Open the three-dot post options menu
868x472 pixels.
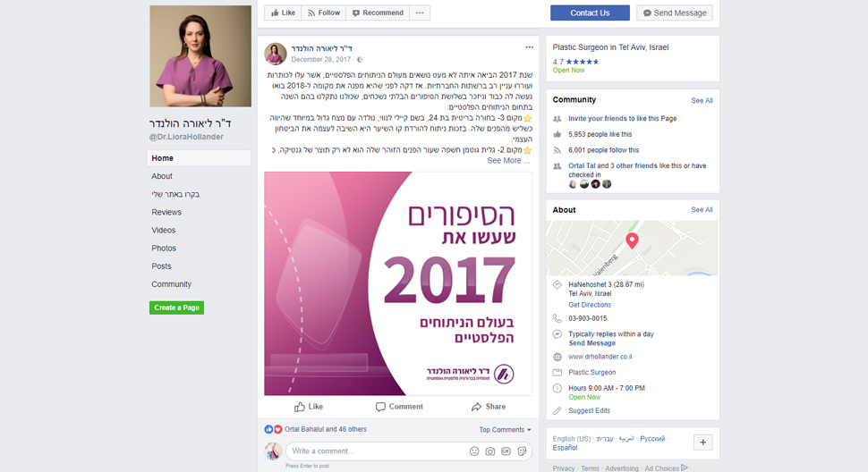coord(529,47)
